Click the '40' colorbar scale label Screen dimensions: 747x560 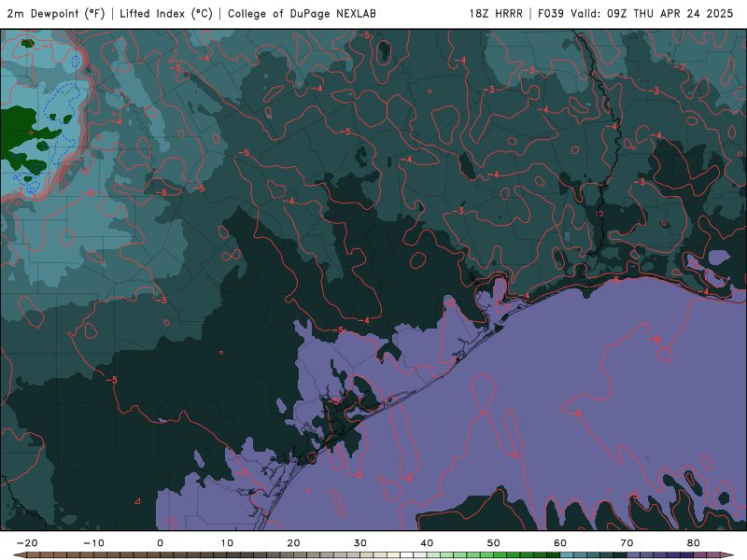[427, 543]
